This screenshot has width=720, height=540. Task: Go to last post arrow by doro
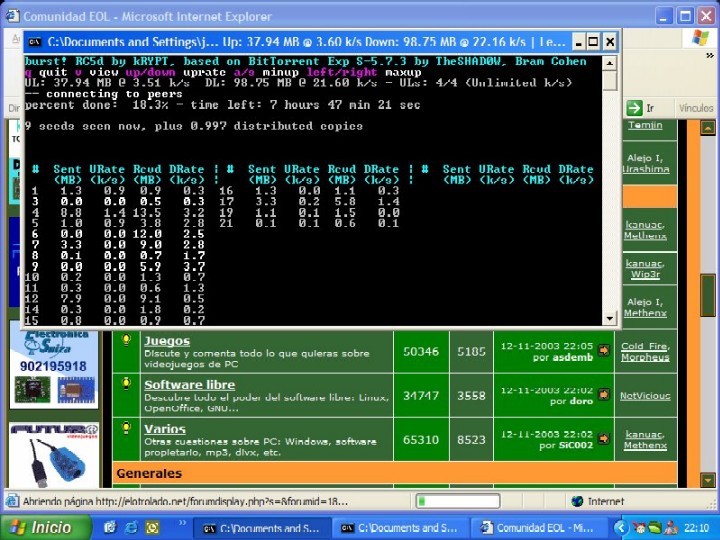604,394
